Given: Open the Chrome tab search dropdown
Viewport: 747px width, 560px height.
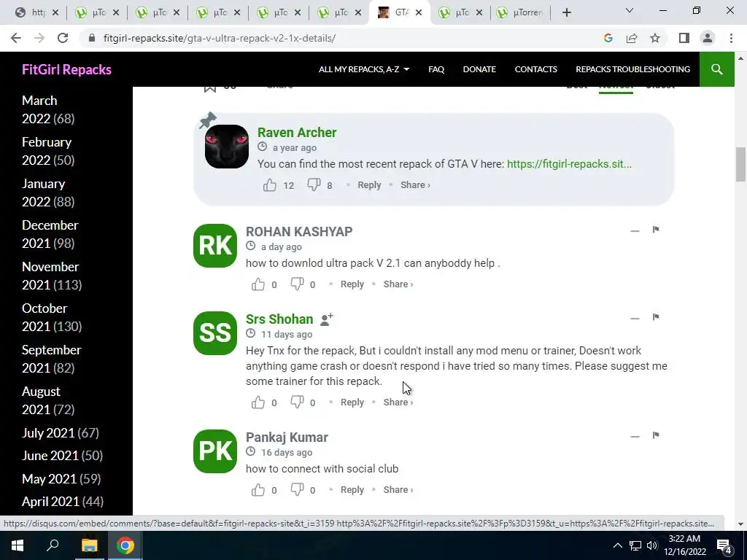Looking at the screenshot, I should click(x=630, y=10).
